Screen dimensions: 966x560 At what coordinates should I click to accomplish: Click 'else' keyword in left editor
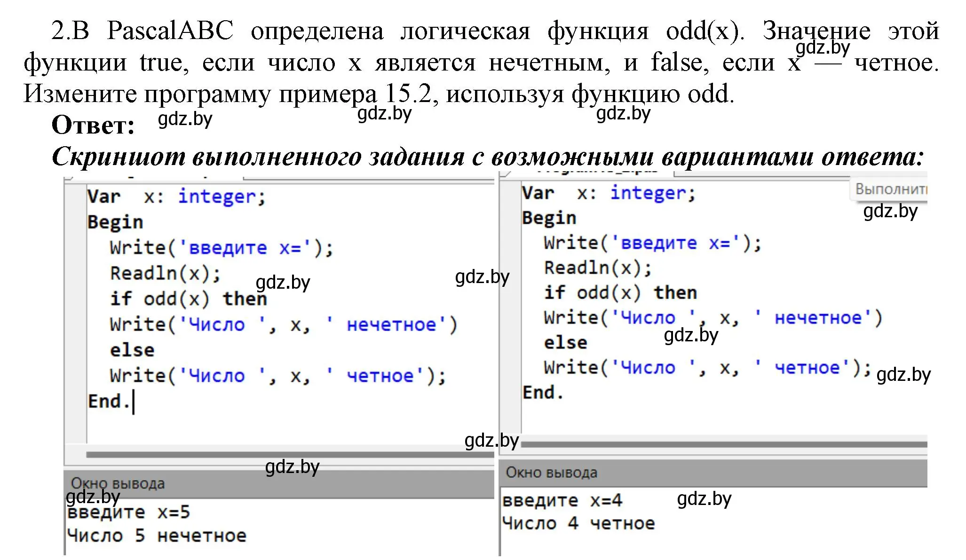point(132,350)
